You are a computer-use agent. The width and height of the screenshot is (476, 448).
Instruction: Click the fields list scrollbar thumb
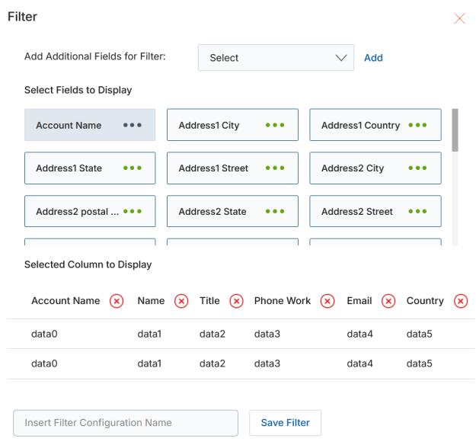[x=455, y=130]
